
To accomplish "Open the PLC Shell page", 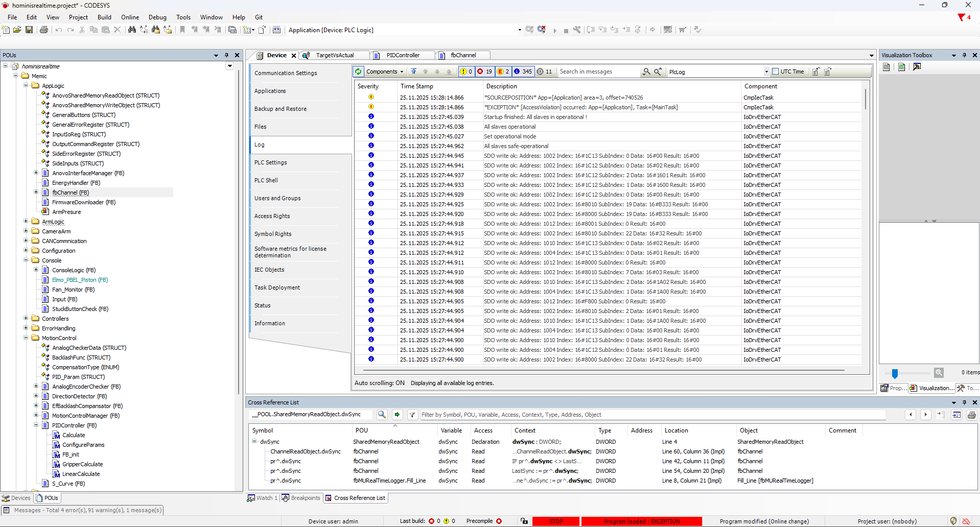I will [266, 180].
